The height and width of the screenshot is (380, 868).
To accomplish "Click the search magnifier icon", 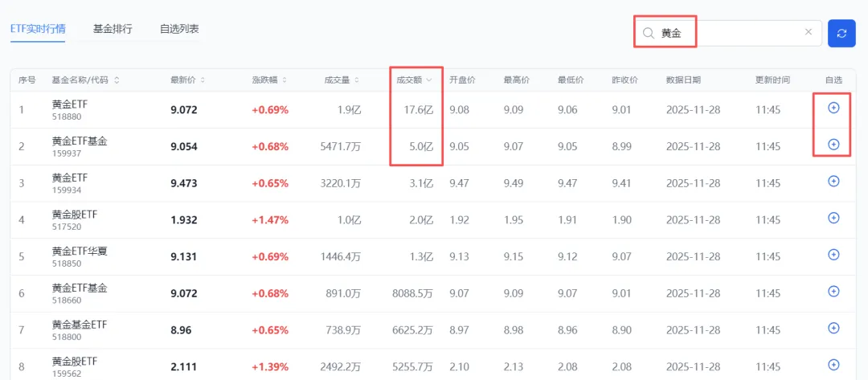I will (x=648, y=33).
